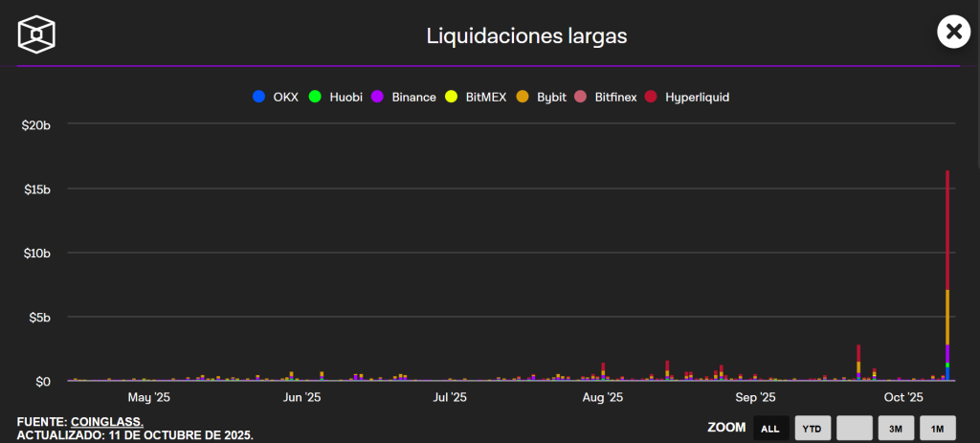
Task: Click The Block cube logo icon
Action: click(x=36, y=33)
